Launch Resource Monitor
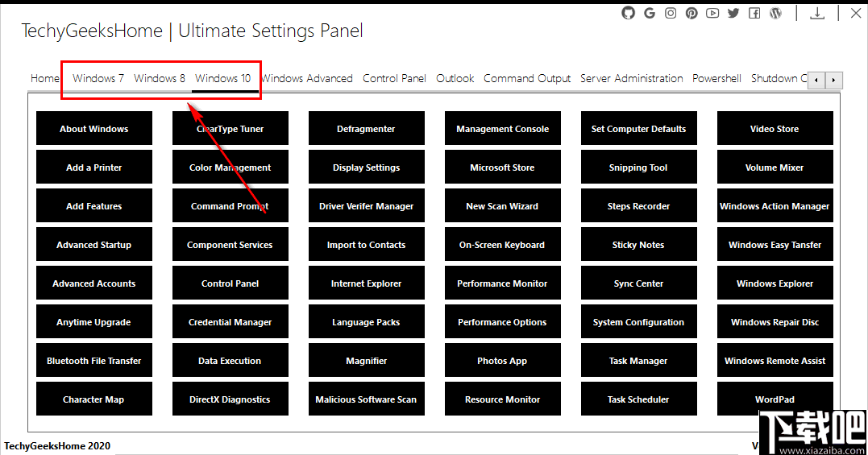868x455 pixels. pos(503,399)
